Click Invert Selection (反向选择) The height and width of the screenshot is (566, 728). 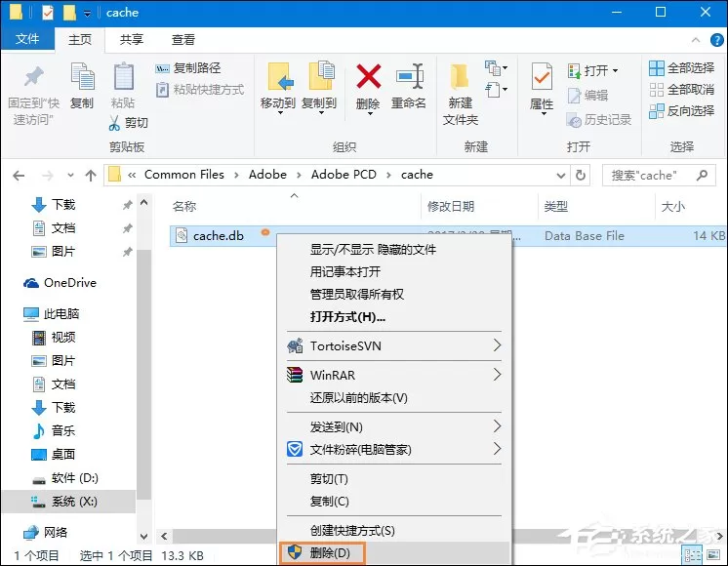coord(681,110)
